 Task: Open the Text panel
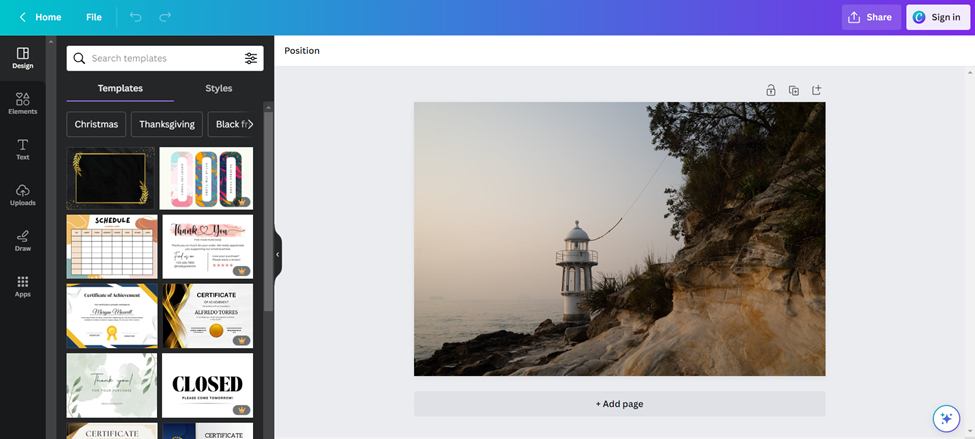pos(22,150)
